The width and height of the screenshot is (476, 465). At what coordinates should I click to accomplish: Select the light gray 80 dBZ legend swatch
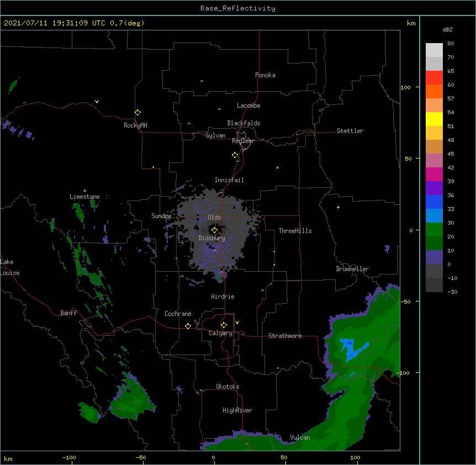click(434, 50)
